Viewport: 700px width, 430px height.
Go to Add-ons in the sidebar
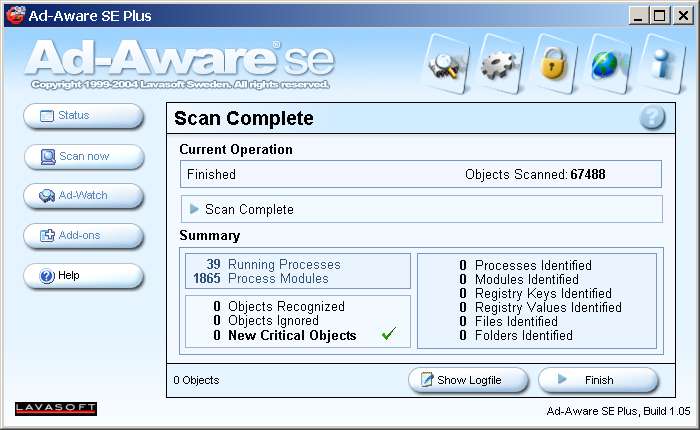click(x=84, y=236)
